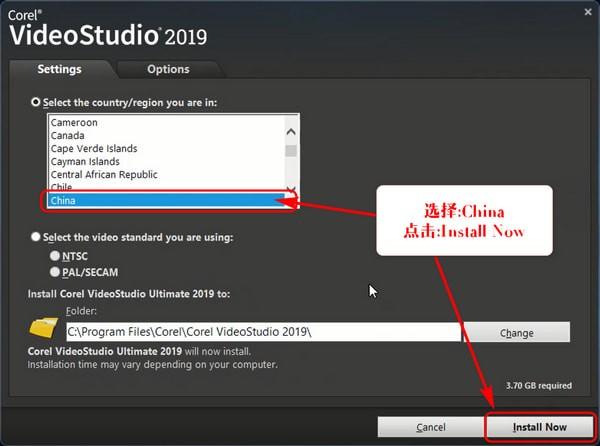600x446 pixels.
Task: Pick Cameroon in the country list
Action: coord(166,122)
